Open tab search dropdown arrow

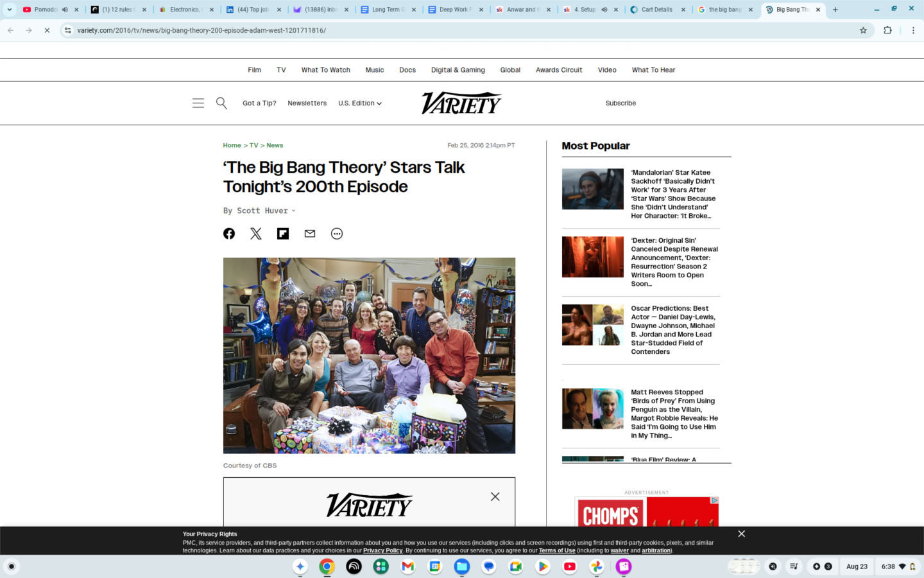coord(10,10)
